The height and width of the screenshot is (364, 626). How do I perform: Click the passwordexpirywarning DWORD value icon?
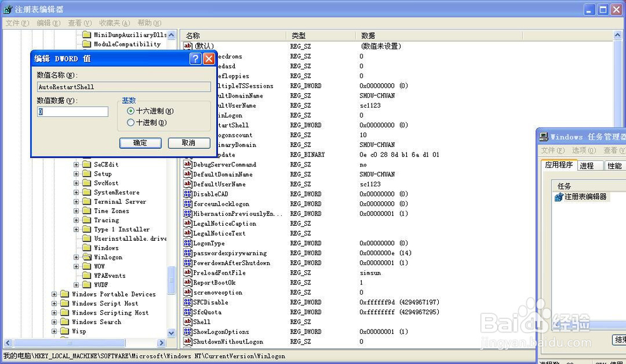click(x=188, y=253)
